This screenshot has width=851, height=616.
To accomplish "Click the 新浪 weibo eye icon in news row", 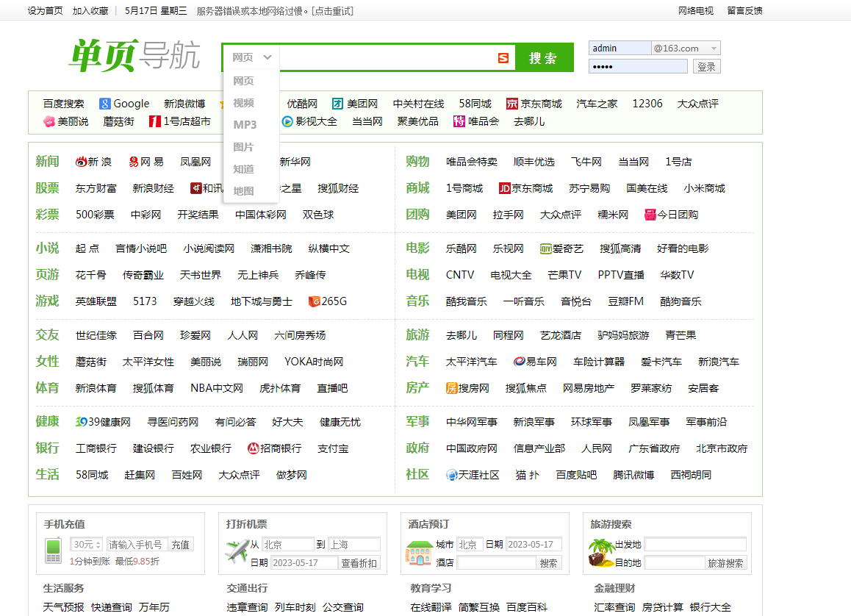I will tap(81, 162).
